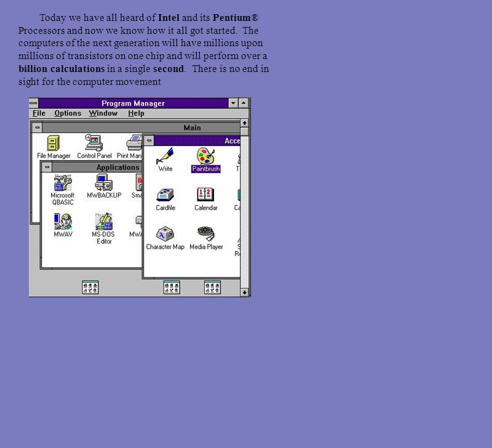This screenshot has height=448, width=492.
Task: Click the vertical scrollbar thumb
Action: [x=244, y=131]
